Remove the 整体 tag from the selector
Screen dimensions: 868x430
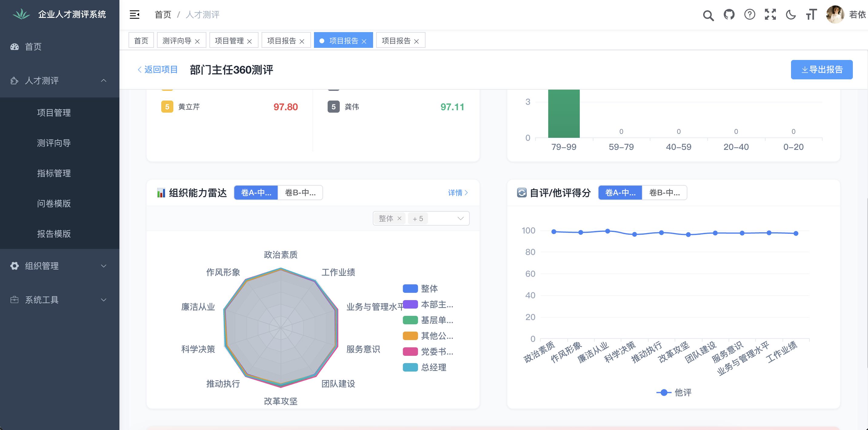click(399, 219)
